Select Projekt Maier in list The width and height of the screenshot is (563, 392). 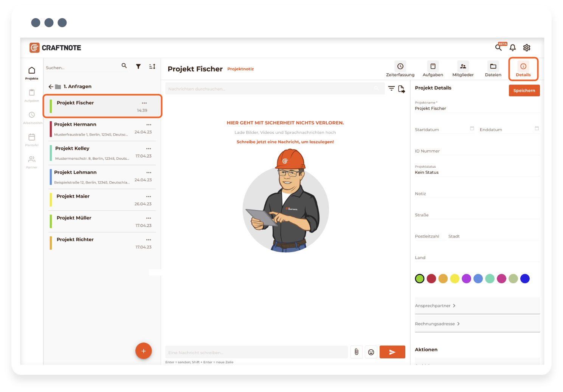(102, 200)
